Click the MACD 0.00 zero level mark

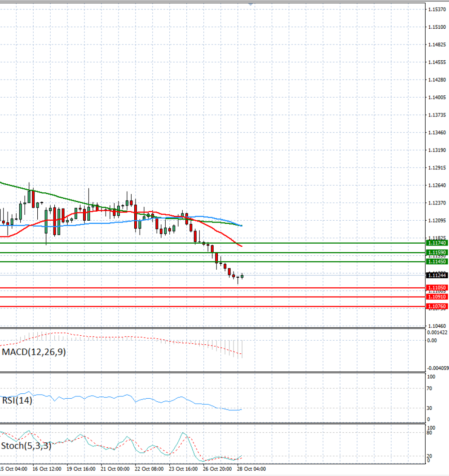[x=432, y=341]
